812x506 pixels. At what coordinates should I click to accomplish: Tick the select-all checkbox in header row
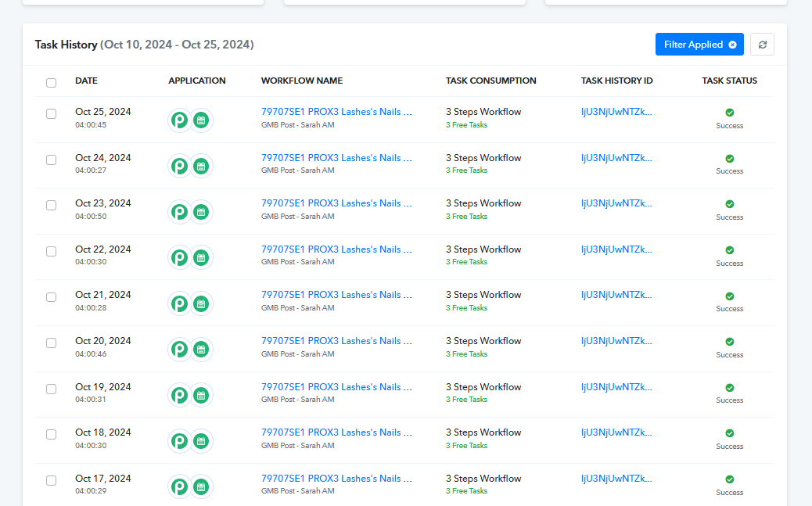coord(52,83)
